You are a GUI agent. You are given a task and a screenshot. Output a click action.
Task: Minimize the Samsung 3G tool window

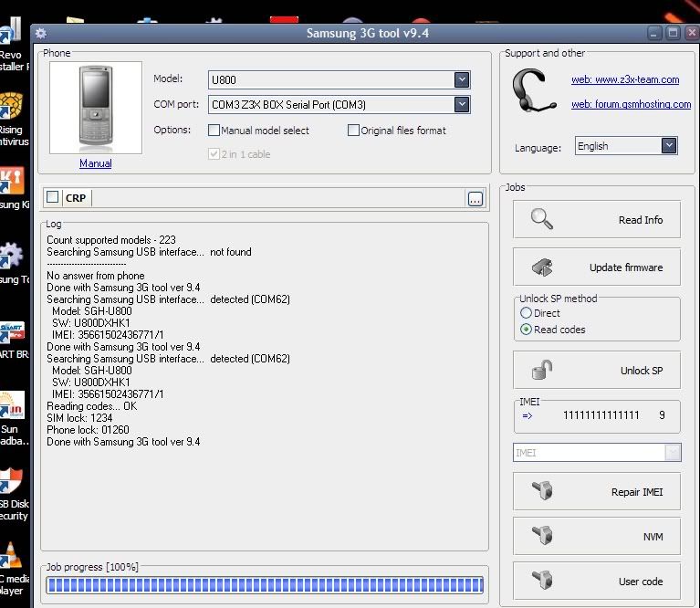(654, 33)
